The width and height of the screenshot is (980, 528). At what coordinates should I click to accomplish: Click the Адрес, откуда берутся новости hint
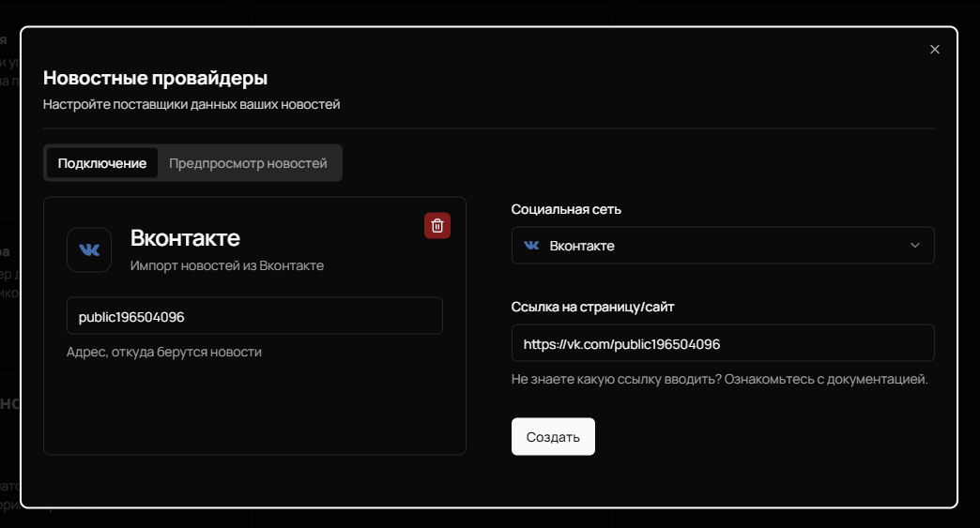pos(164,352)
